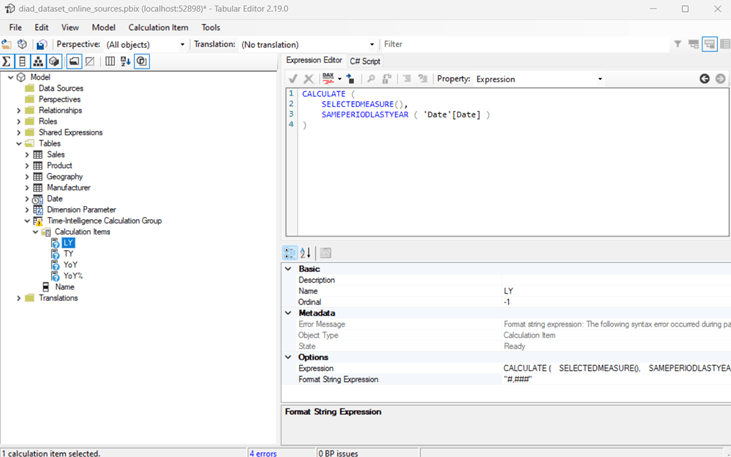The width and height of the screenshot is (731, 457).
Task: Click the sort alphabetically icon in tree toolbar
Action: click(x=125, y=62)
